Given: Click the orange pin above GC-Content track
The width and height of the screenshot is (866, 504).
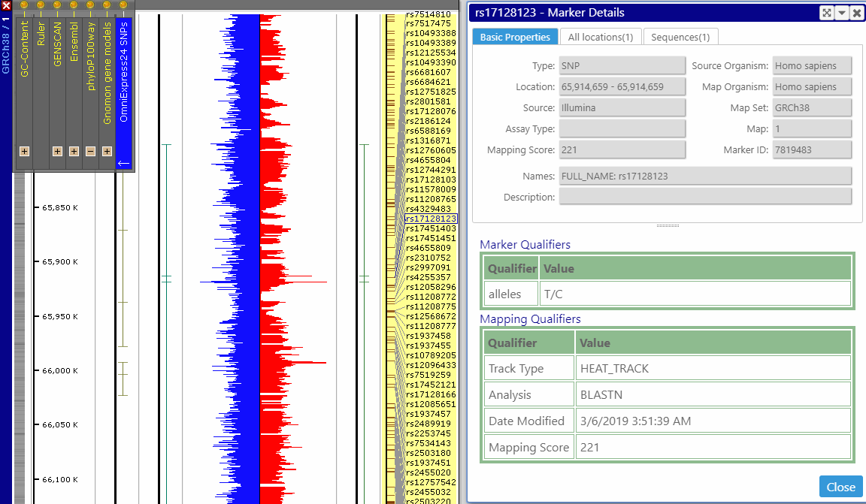Looking at the screenshot, I should (x=24, y=5).
